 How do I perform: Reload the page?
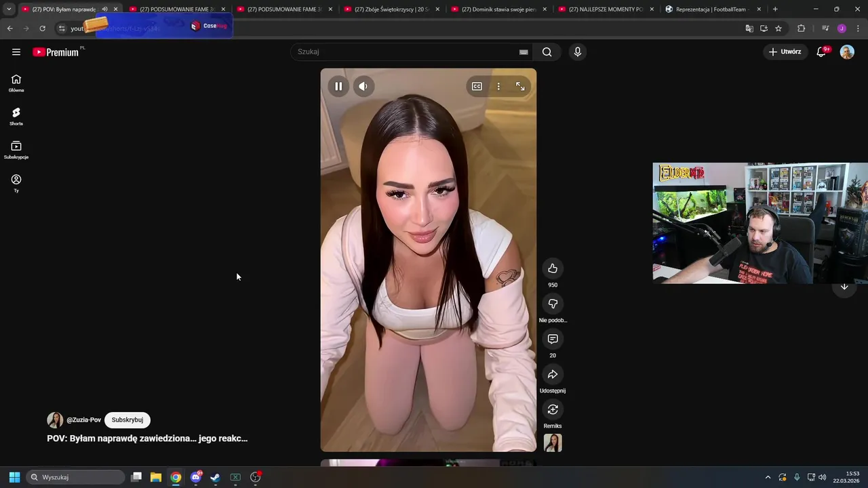tap(42, 28)
